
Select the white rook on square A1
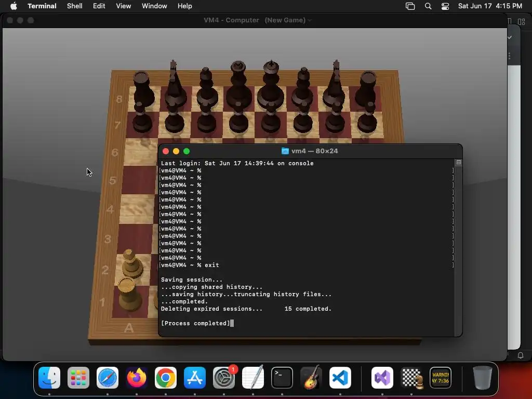point(129,294)
